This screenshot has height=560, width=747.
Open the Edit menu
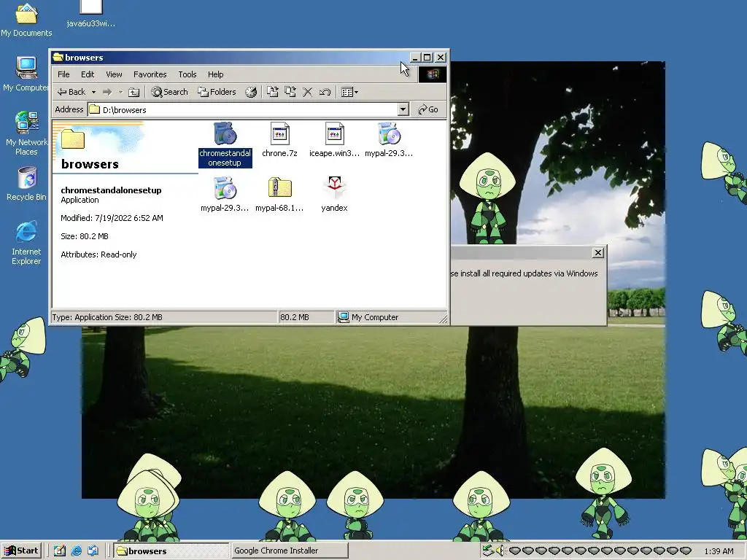click(88, 74)
